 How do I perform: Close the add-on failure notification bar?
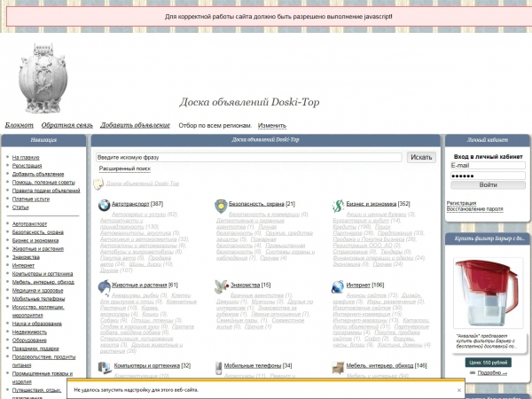pos(458,390)
